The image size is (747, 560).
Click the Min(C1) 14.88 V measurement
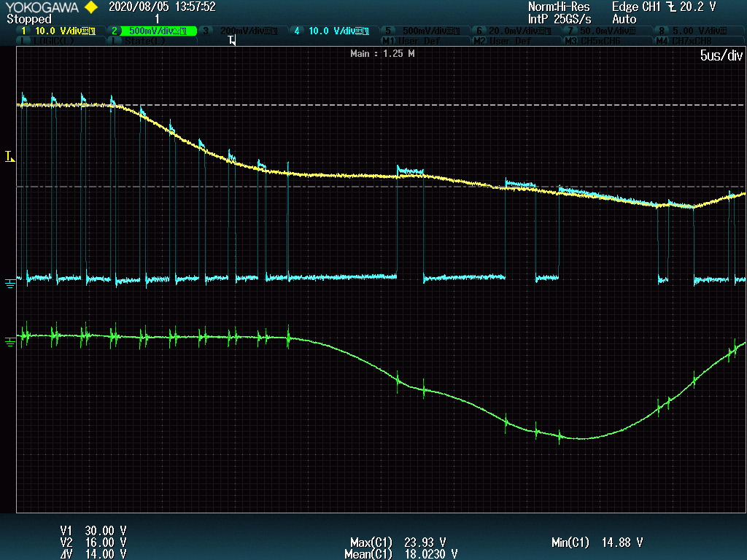coord(597,542)
